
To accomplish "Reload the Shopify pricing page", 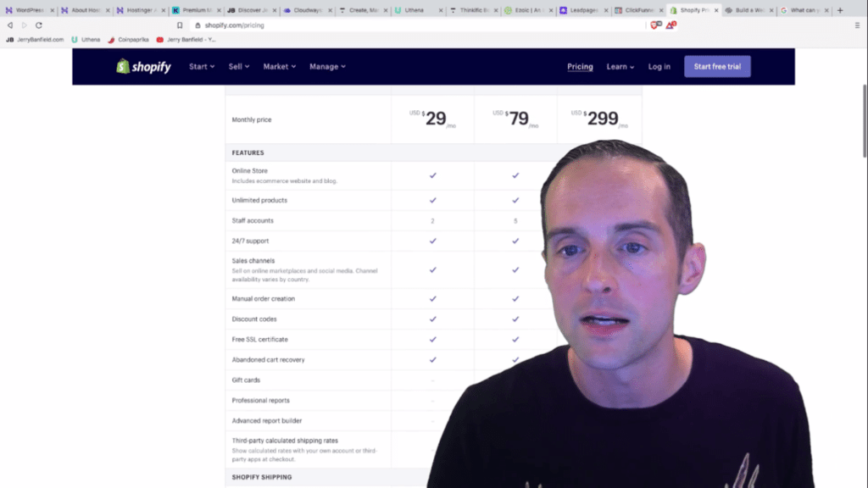I will pos(39,25).
